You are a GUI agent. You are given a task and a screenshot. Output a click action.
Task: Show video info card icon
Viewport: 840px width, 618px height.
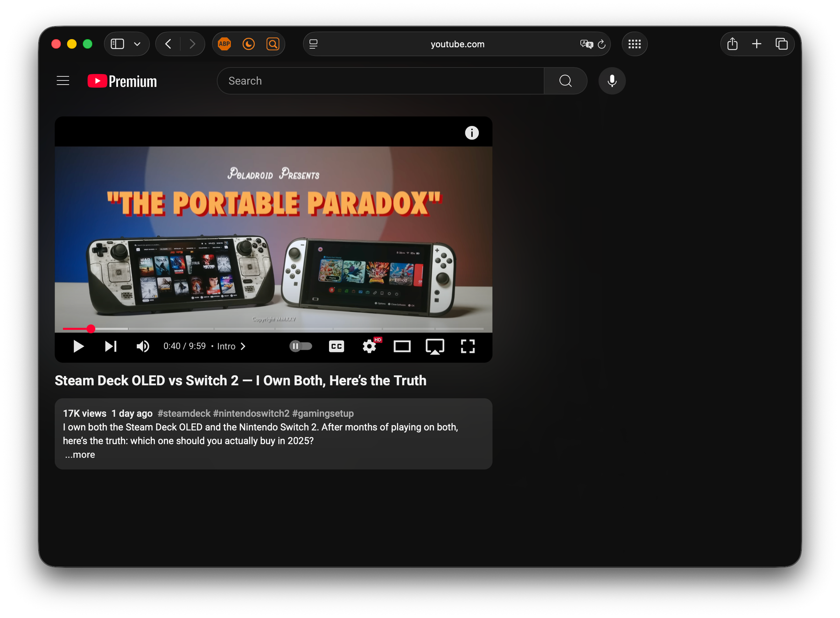point(472,133)
